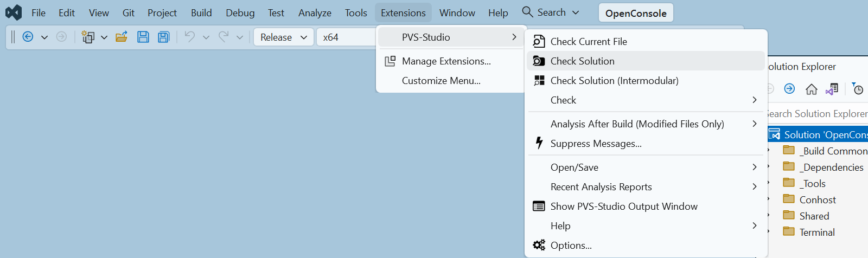Click the Visual Studio logo icon

[x=14, y=12]
